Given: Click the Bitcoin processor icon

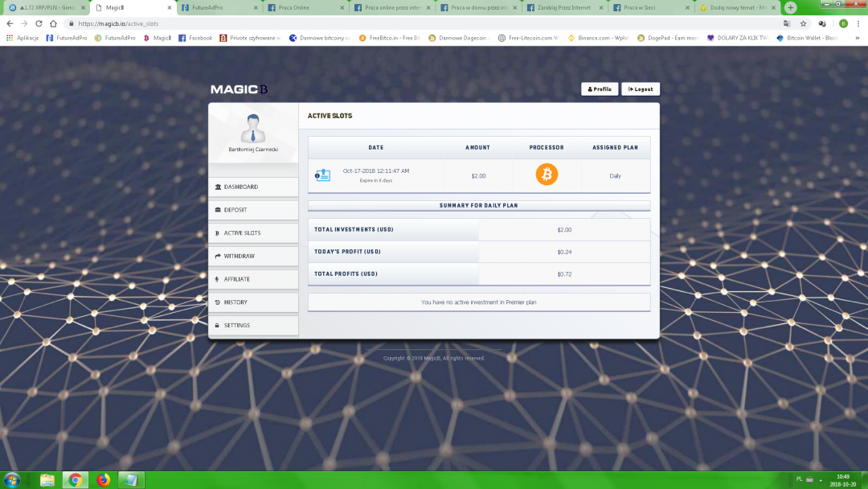Looking at the screenshot, I should coord(547,175).
